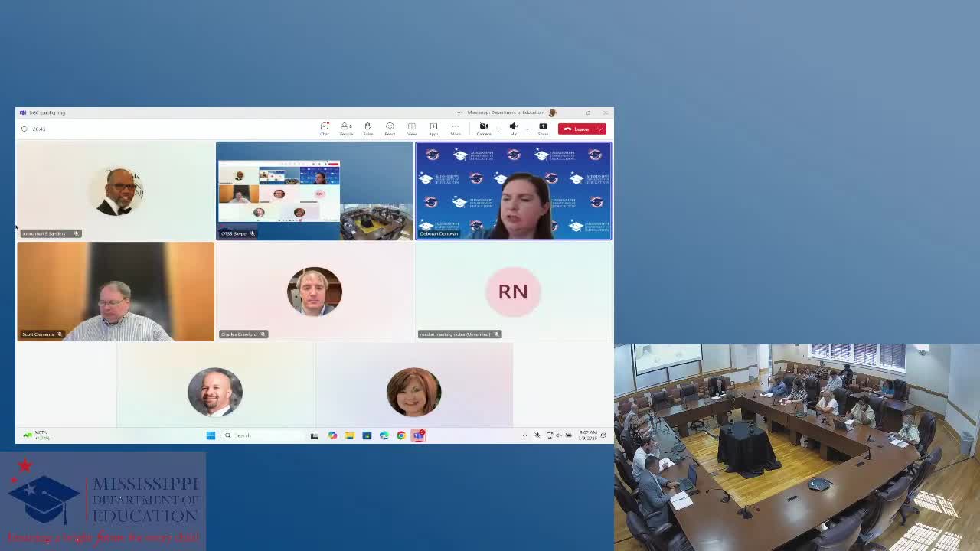Change the meeting View layout
Viewport: 980px width, 551px height.
[x=411, y=127]
